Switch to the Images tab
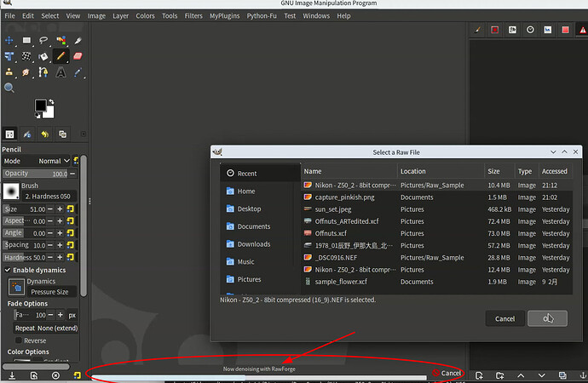 point(62,134)
